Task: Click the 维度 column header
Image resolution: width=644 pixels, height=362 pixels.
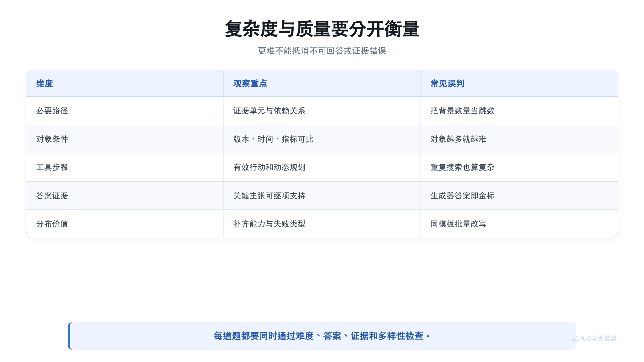Action: point(125,83)
